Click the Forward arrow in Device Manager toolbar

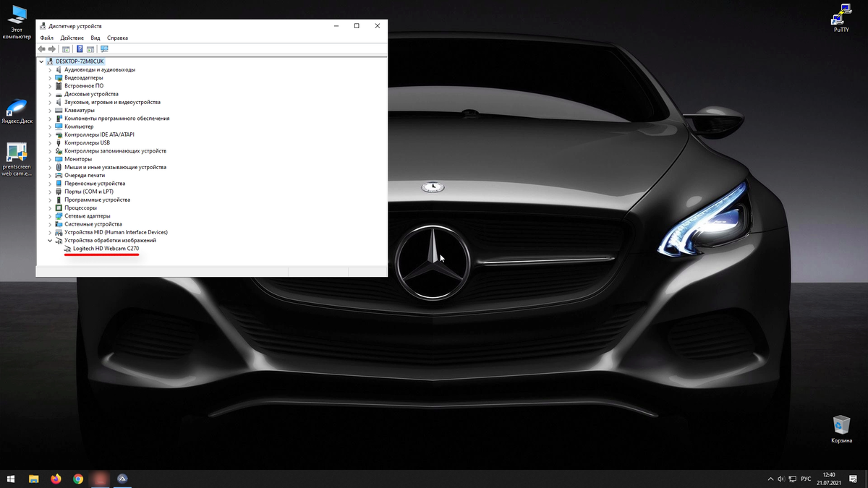pyautogui.click(x=52, y=49)
